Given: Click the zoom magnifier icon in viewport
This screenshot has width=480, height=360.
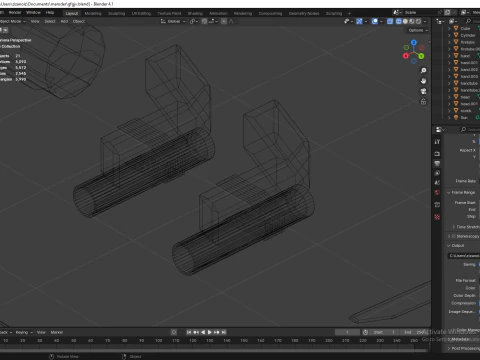Looking at the screenshot, I should coord(423,71).
